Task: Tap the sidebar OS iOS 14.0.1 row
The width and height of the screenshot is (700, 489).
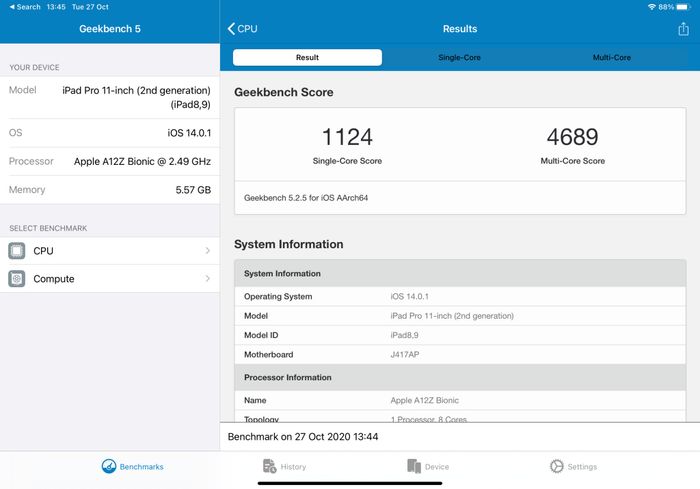Action: click(110, 133)
